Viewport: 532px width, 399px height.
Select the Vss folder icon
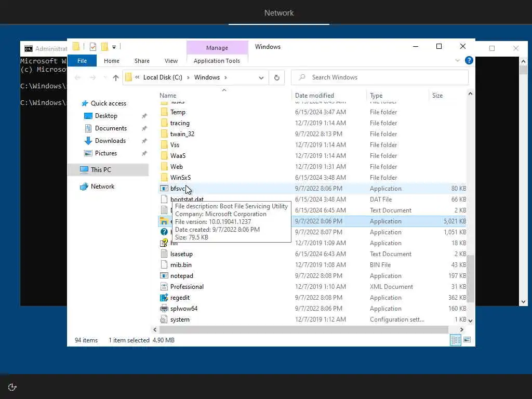click(x=164, y=145)
